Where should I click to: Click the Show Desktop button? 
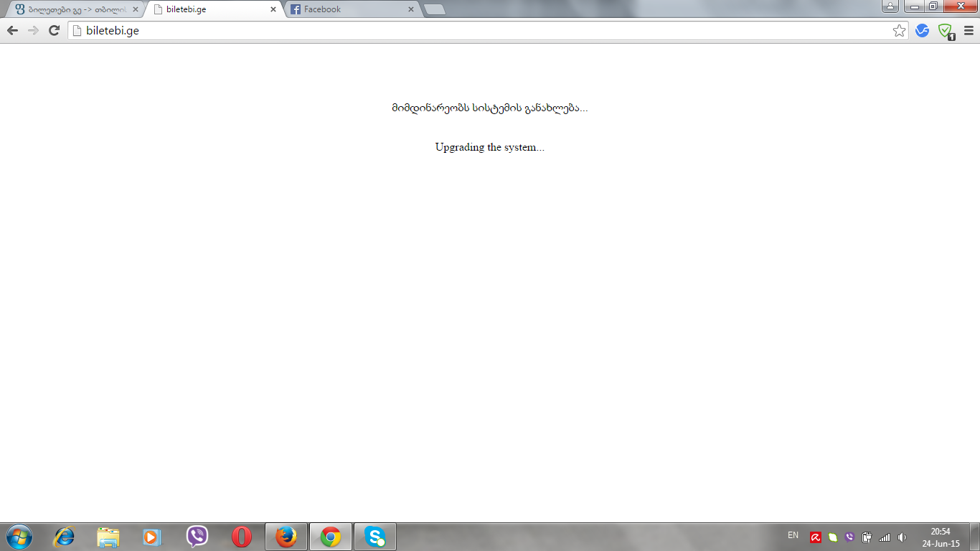pos(975,537)
